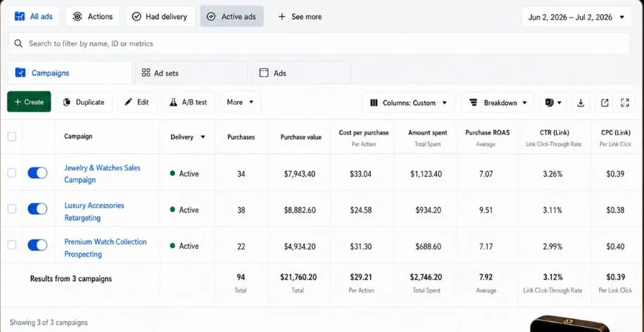Open the reports icon dropdown
Screen dimensions: 644x332
tap(553, 103)
